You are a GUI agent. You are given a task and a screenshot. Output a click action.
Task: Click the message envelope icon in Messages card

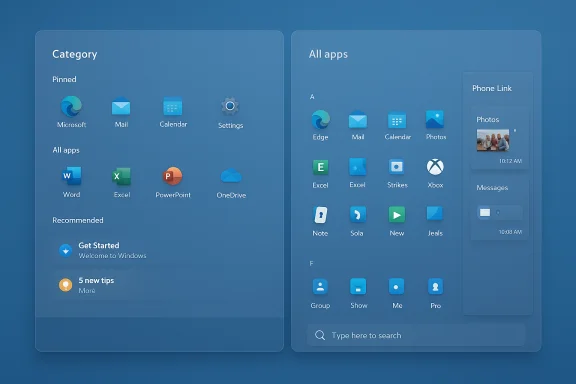point(485,212)
